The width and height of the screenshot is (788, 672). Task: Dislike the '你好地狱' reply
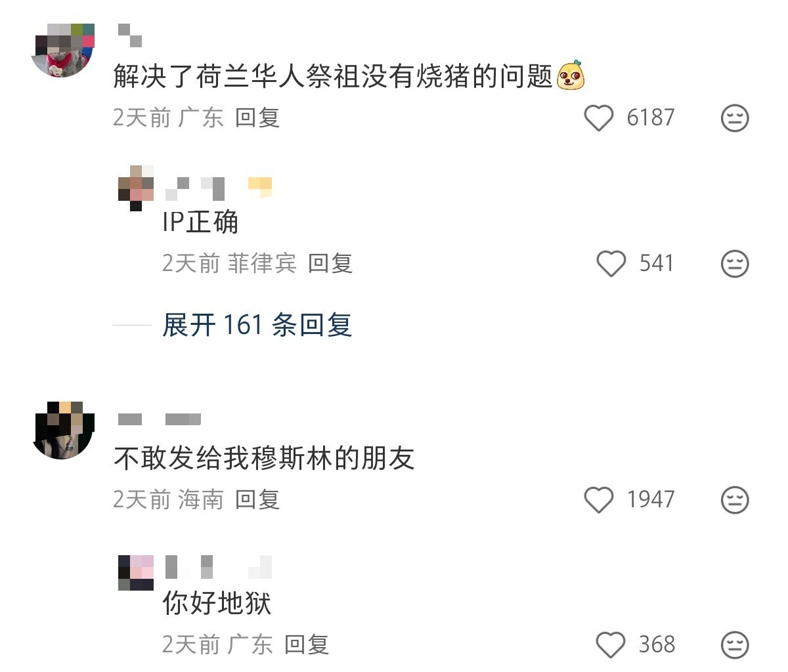coord(735,645)
